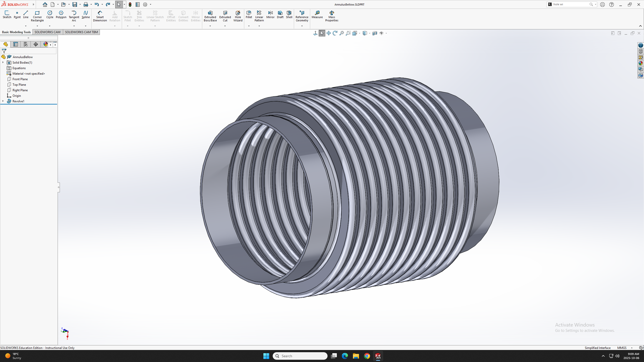Screen dimensions: 644x362
Task: Expand the Solid Bodies(1) node
Action: pos(3,62)
